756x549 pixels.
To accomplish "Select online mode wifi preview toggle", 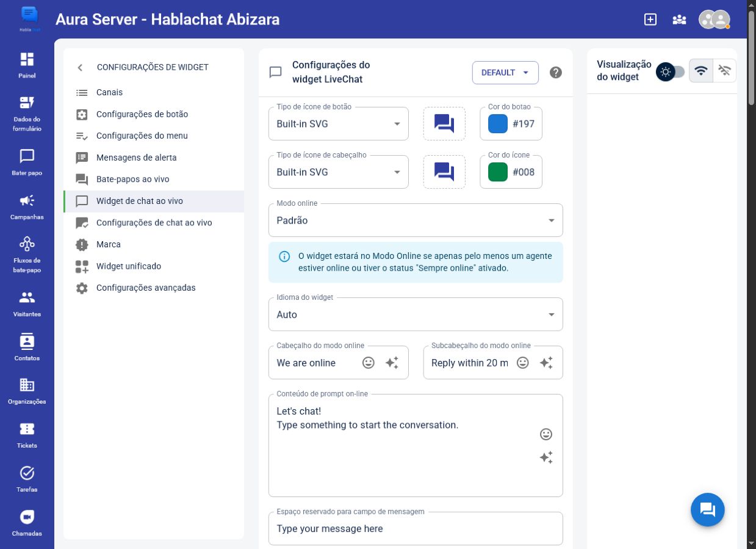I will coord(701,71).
